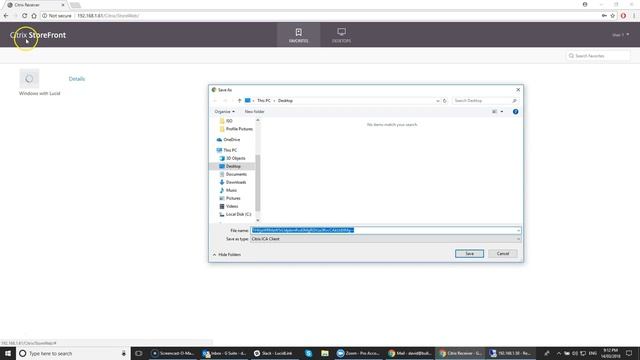Select the Citrix Receiver browser tab

(36, 5)
